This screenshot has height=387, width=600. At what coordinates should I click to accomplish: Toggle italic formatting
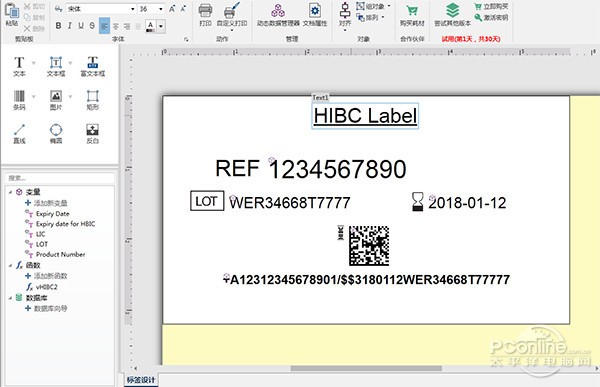70,26
